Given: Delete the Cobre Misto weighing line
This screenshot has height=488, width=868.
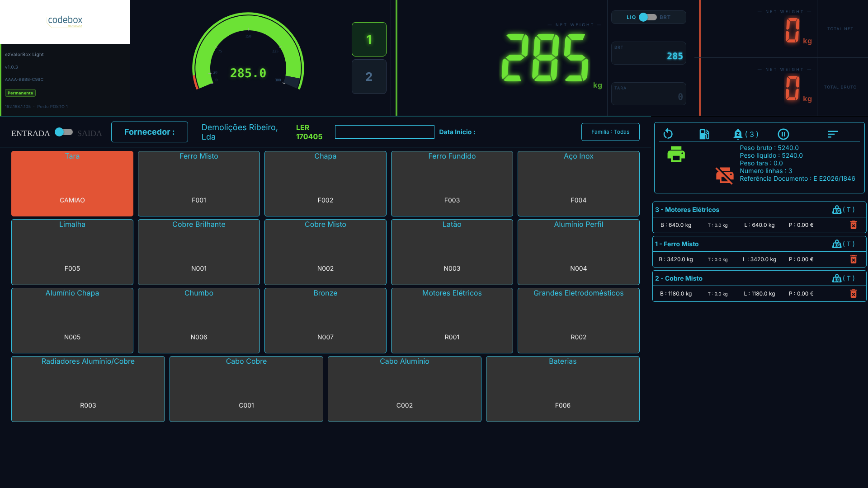Looking at the screenshot, I should [x=853, y=294].
